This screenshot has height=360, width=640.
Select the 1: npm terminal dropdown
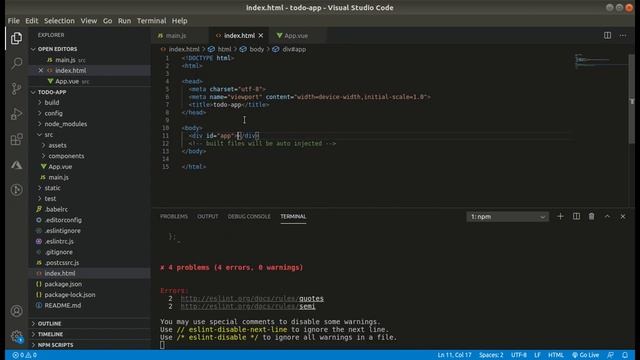pyautogui.click(x=508, y=217)
